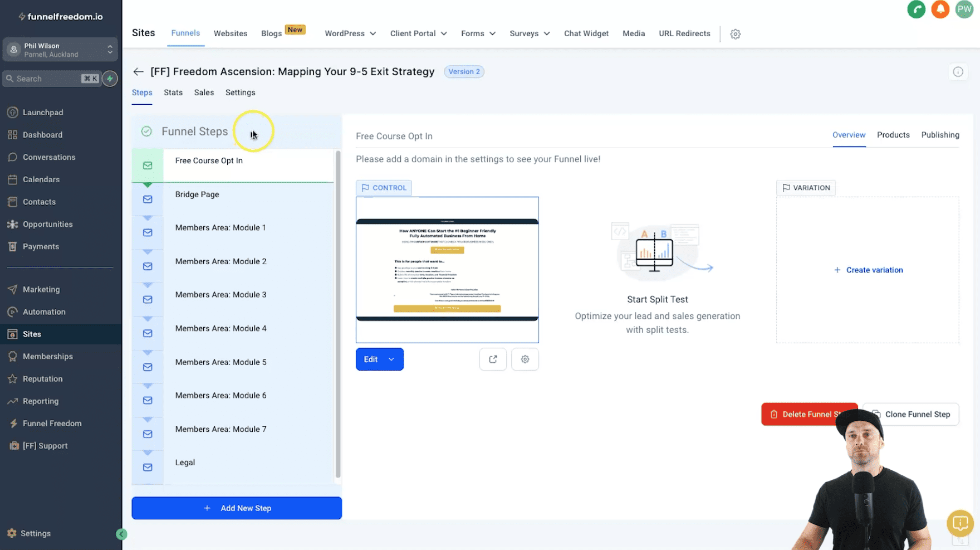Image resolution: width=980 pixels, height=550 pixels.
Task: Open the chat support bubble
Action: [960, 523]
